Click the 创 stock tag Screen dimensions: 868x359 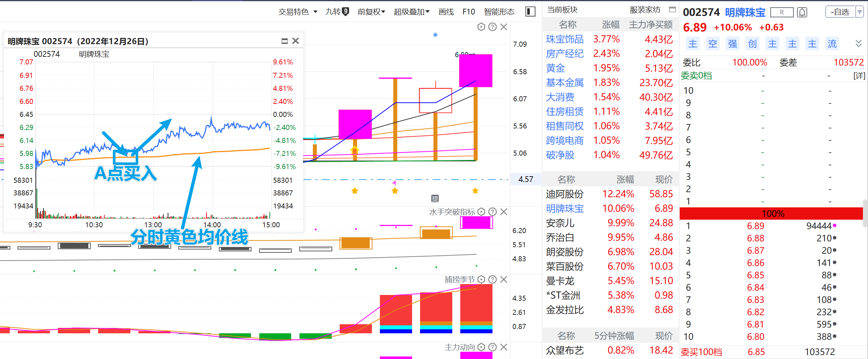coord(752,44)
